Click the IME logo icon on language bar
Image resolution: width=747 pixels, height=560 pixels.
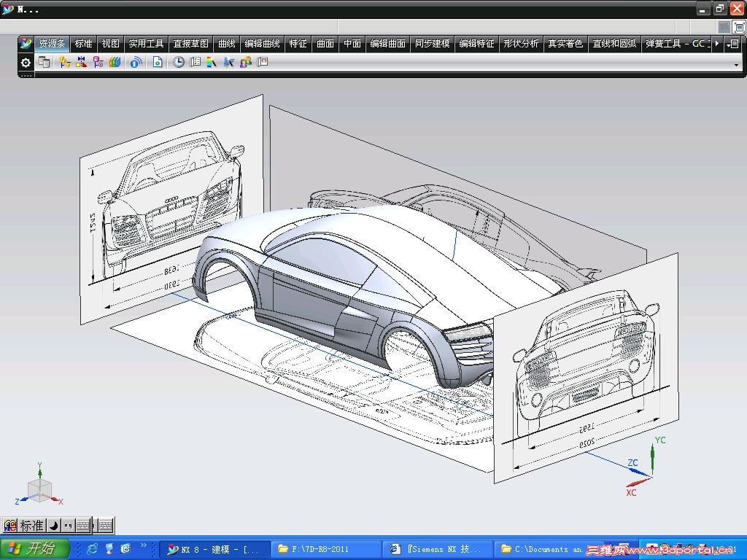(9, 526)
